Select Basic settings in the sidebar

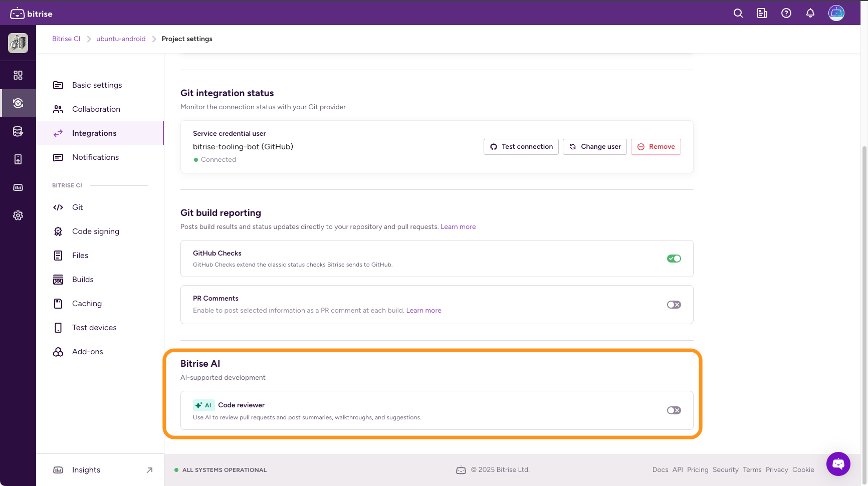(97, 85)
